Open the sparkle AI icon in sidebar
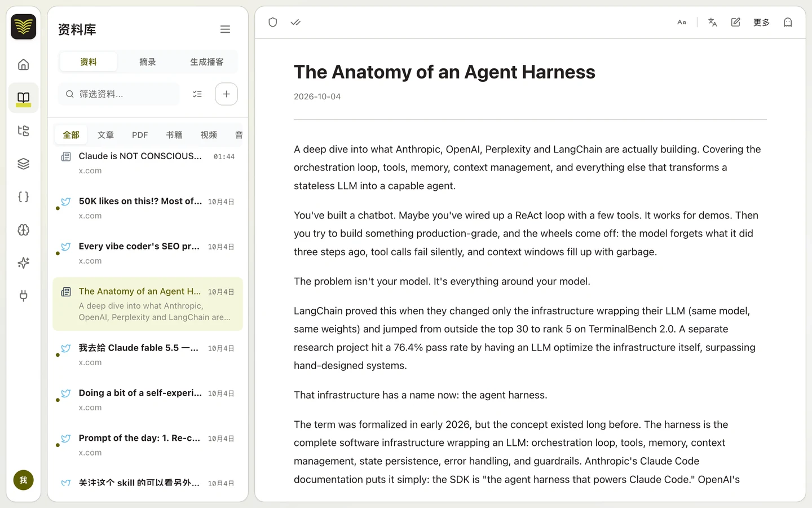The height and width of the screenshot is (508, 812). pyautogui.click(x=23, y=262)
